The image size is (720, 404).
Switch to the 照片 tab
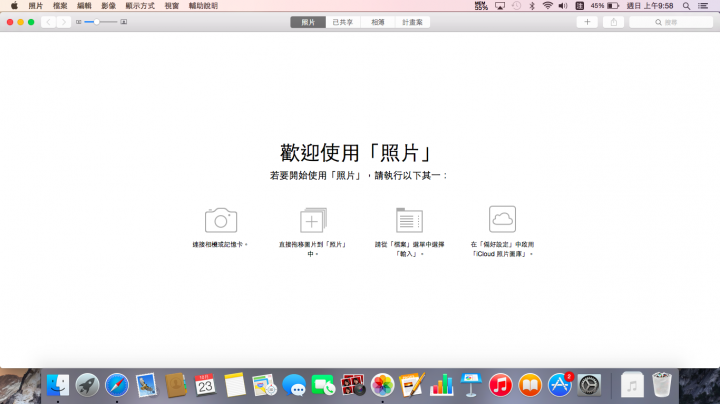pos(308,22)
